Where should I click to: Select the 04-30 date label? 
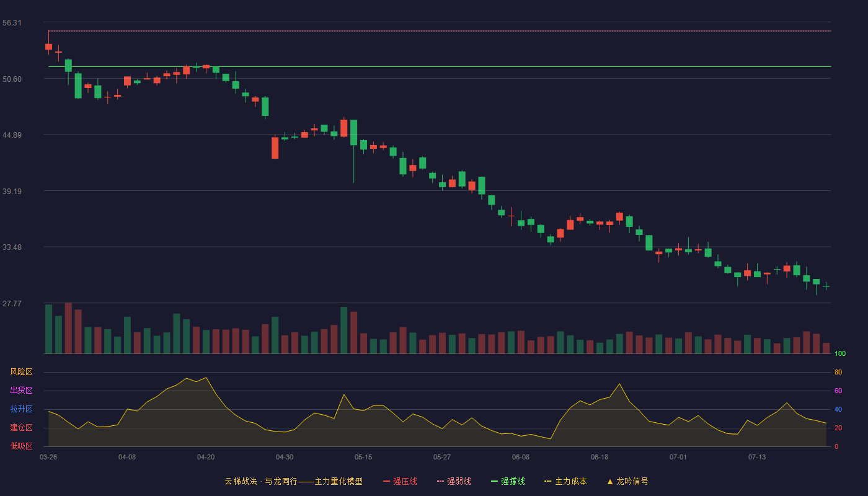285,457
